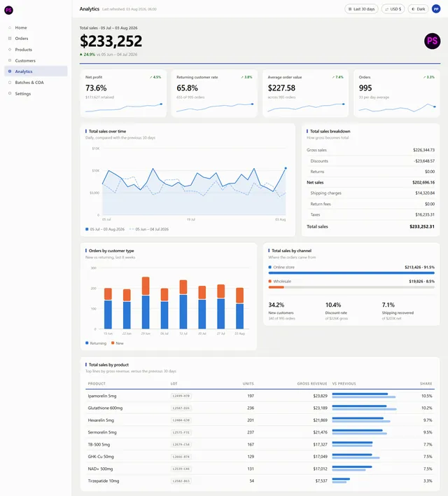Open the USD $ currency selector
Viewport: 448px width, 496px height.
[x=393, y=9]
